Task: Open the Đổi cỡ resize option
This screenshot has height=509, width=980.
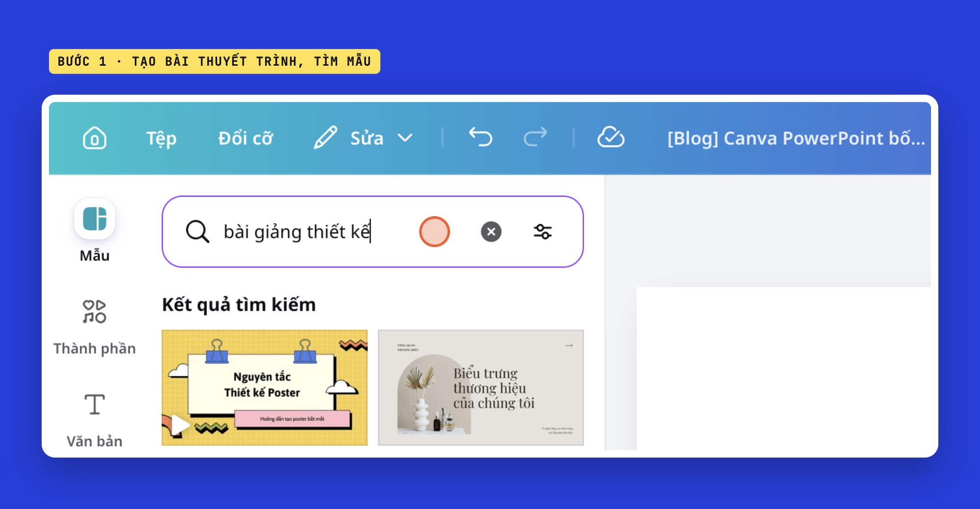Action: [x=245, y=138]
